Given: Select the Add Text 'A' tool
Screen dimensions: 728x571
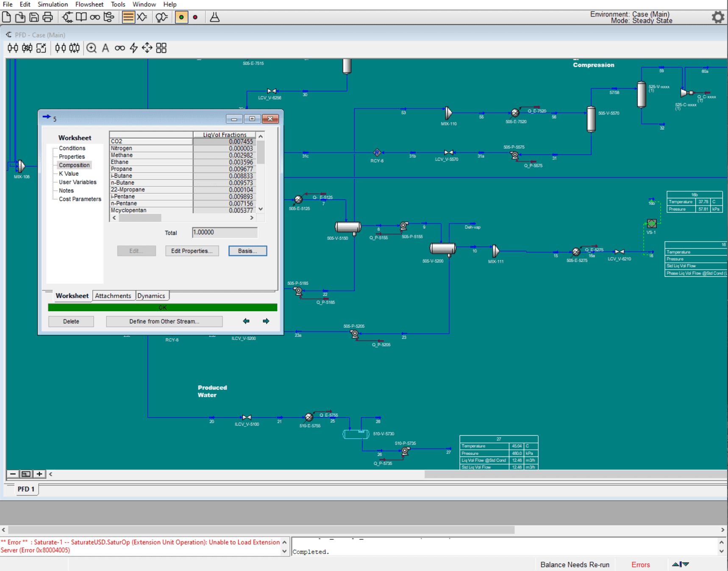Looking at the screenshot, I should 106,48.
